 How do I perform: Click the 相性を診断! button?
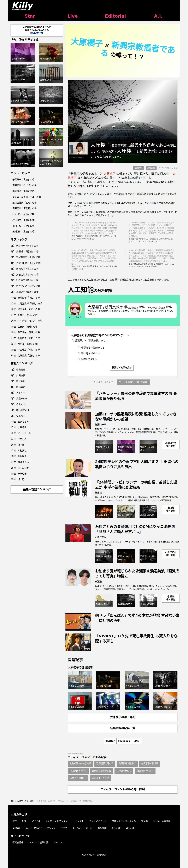point(142,382)
